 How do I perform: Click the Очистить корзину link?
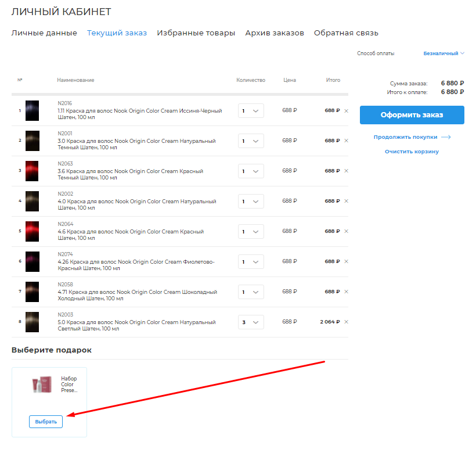(412, 152)
